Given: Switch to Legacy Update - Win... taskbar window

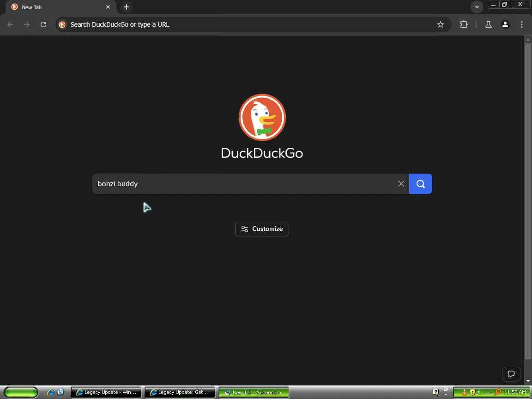Looking at the screenshot, I should tap(106, 392).
